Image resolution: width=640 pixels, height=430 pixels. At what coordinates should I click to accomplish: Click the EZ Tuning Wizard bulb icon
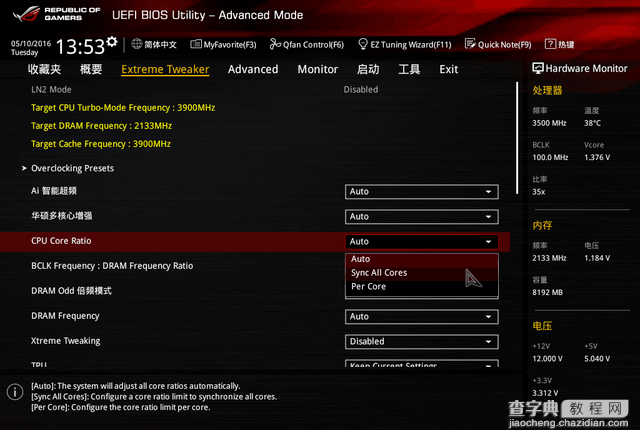tap(362, 44)
